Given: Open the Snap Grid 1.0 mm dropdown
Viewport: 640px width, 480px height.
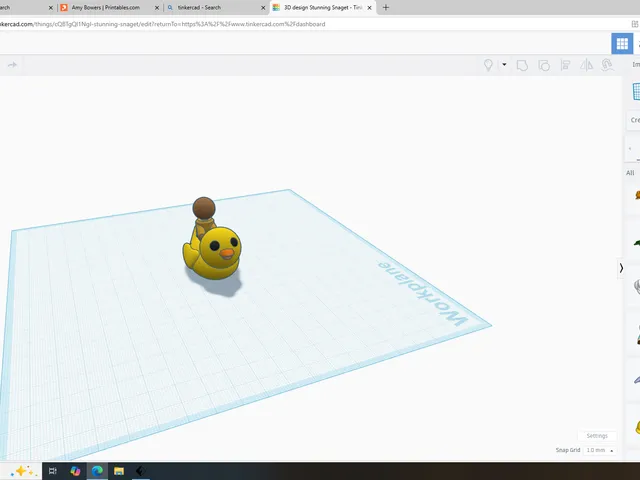Looking at the screenshot, I should pos(600,450).
